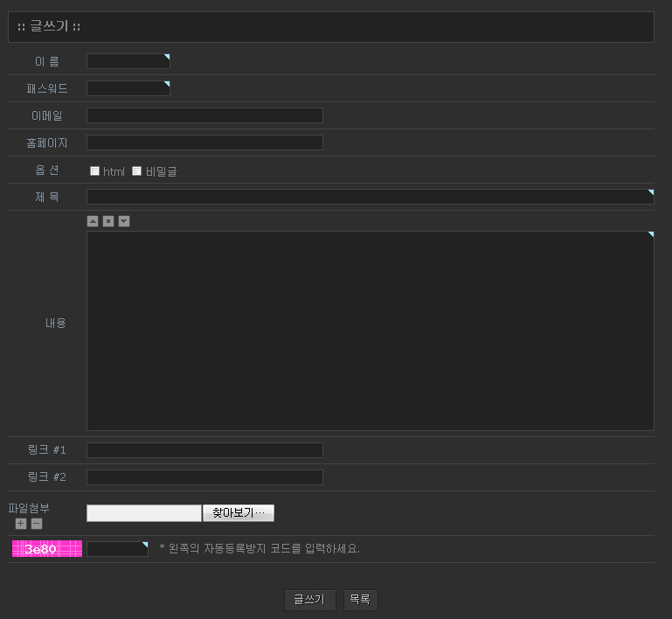Remove a file attachment with minus icon
Image resolution: width=672 pixels, height=619 pixels.
(x=37, y=524)
